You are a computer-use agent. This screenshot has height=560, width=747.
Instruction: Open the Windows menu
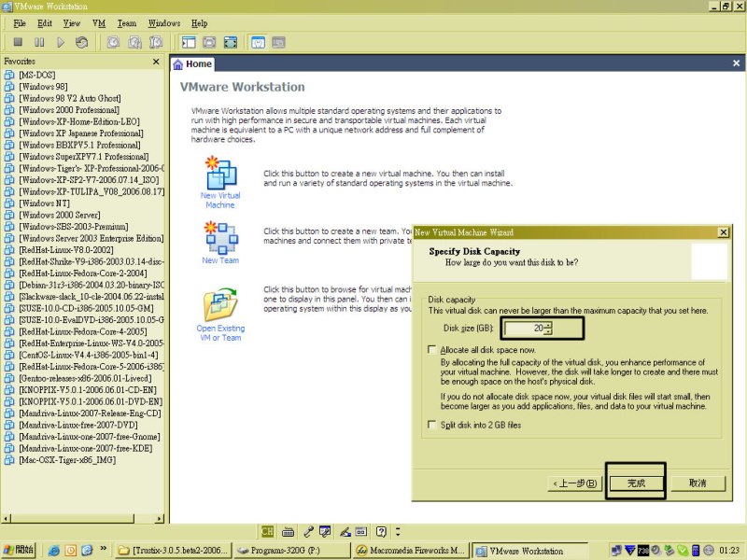(164, 23)
